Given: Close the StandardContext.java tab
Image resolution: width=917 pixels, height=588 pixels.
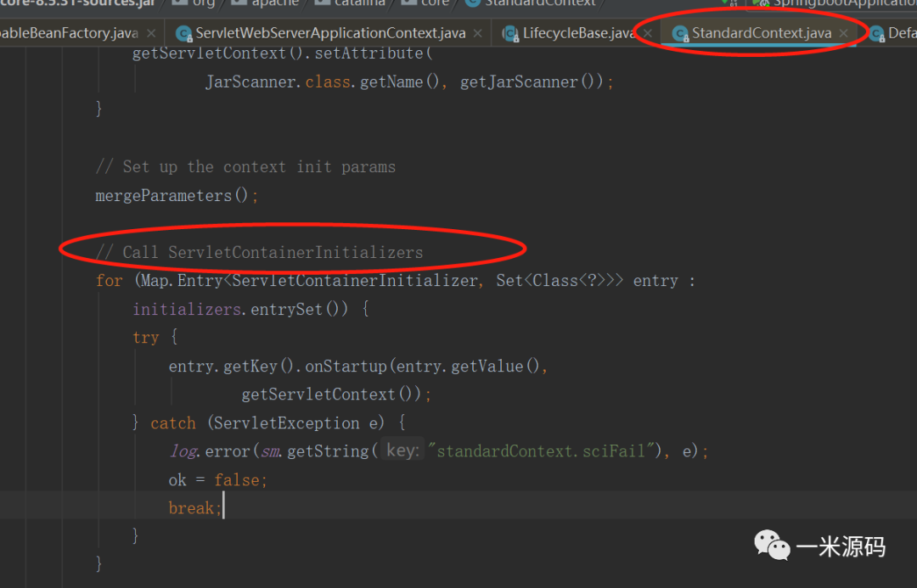Looking at the screenshot, I should coord(844,34).
